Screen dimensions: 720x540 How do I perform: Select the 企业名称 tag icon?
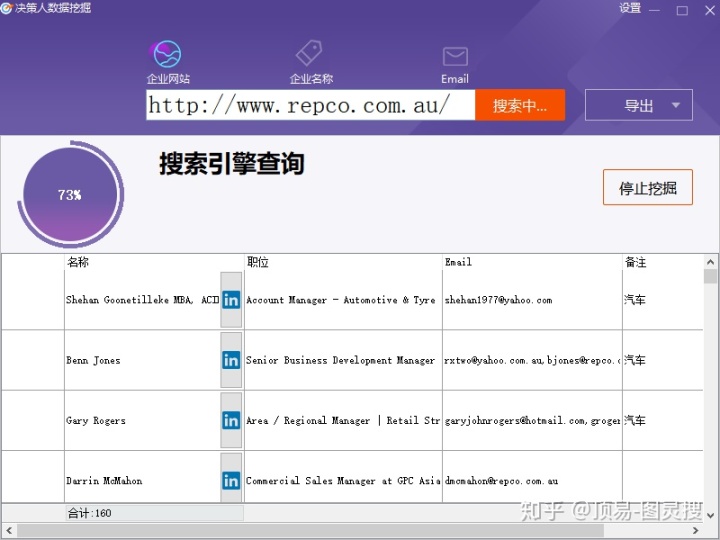[x=309, y=53]
